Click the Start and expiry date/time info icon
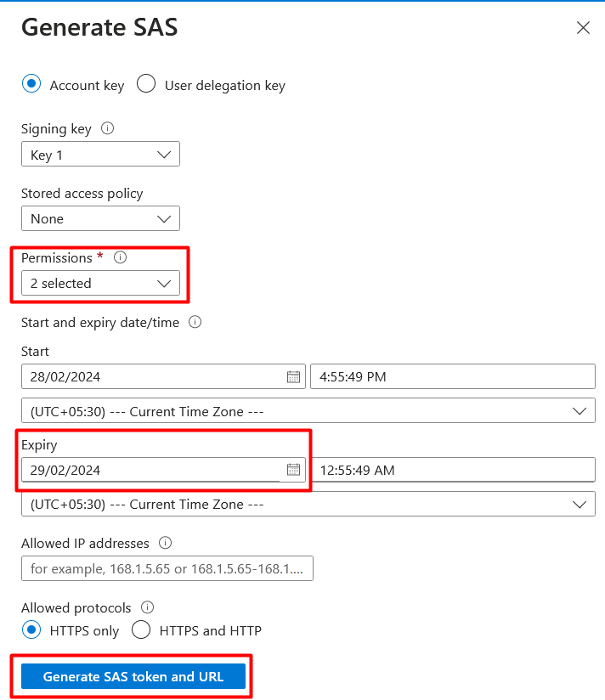 tap(195, 322)
